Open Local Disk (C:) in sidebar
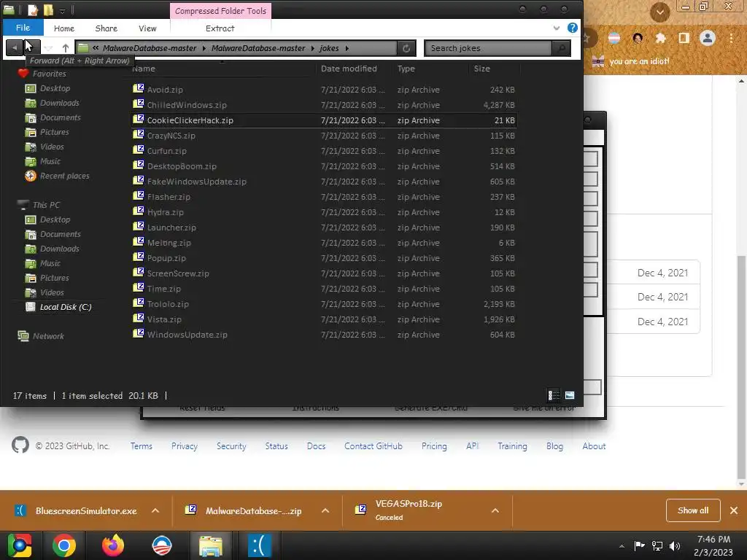 point(65,307)
